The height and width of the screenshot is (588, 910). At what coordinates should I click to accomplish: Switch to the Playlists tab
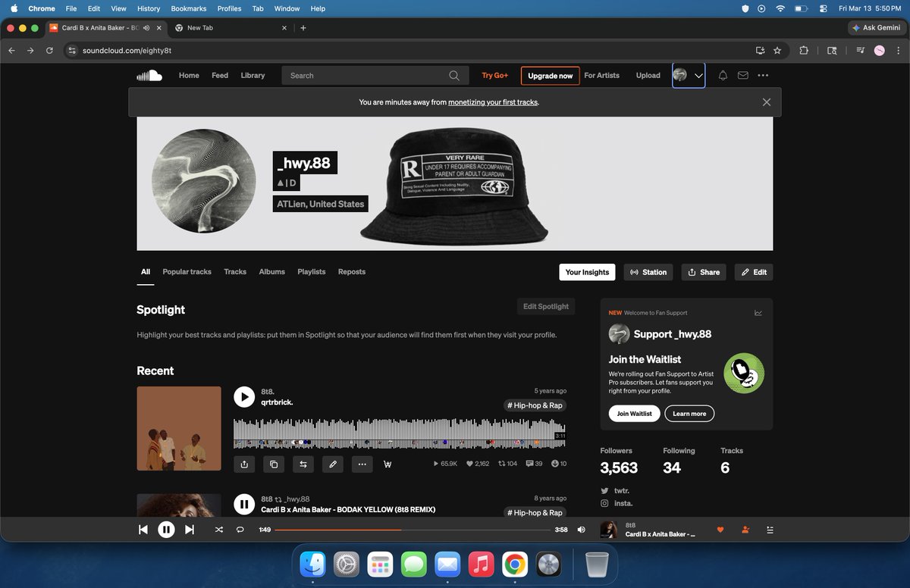(x=311, y=272)
